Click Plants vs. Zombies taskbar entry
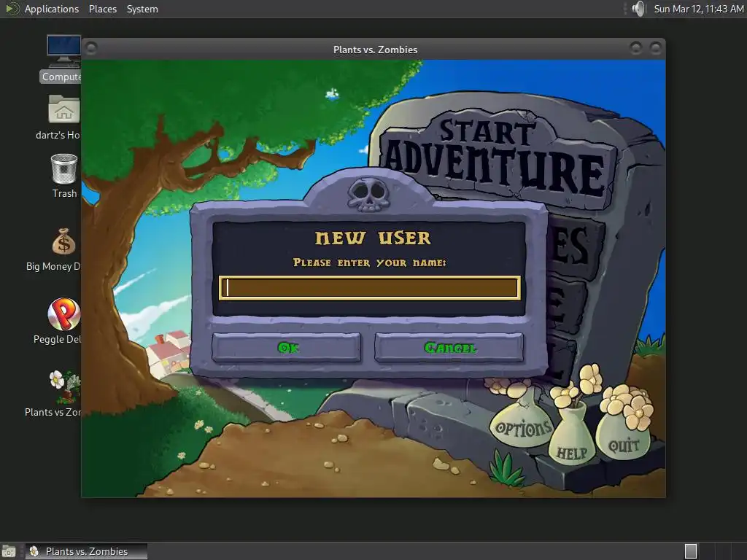Image resolution: width=747 pixels, height=560 pixels. [x=86, y=551]
